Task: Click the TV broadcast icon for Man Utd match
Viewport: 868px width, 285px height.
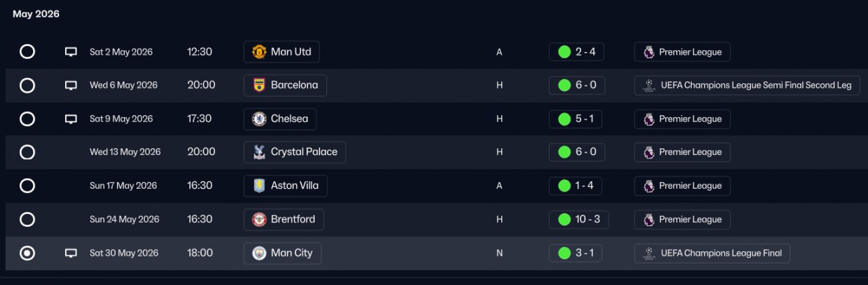Action: 71,52
